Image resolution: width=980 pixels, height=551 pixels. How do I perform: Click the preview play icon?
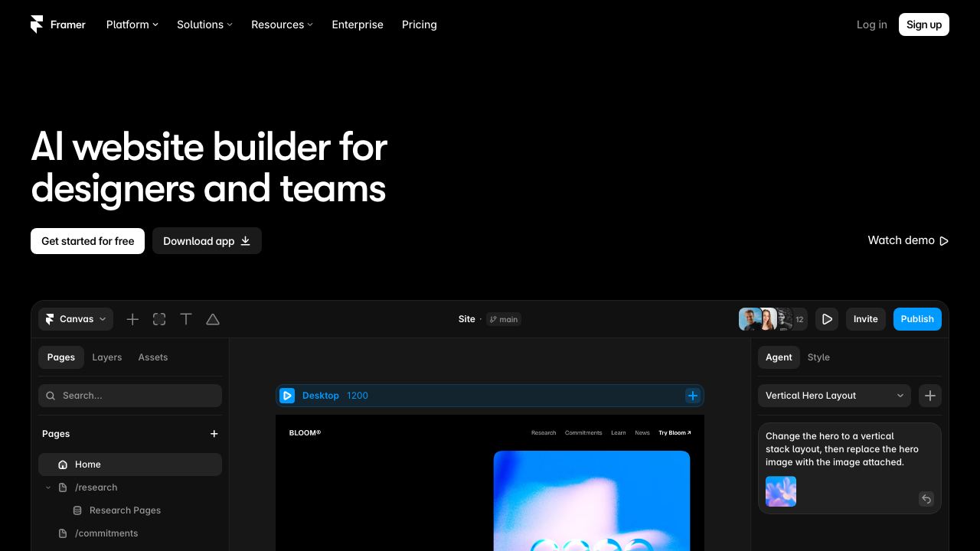[x=827, y=319]
